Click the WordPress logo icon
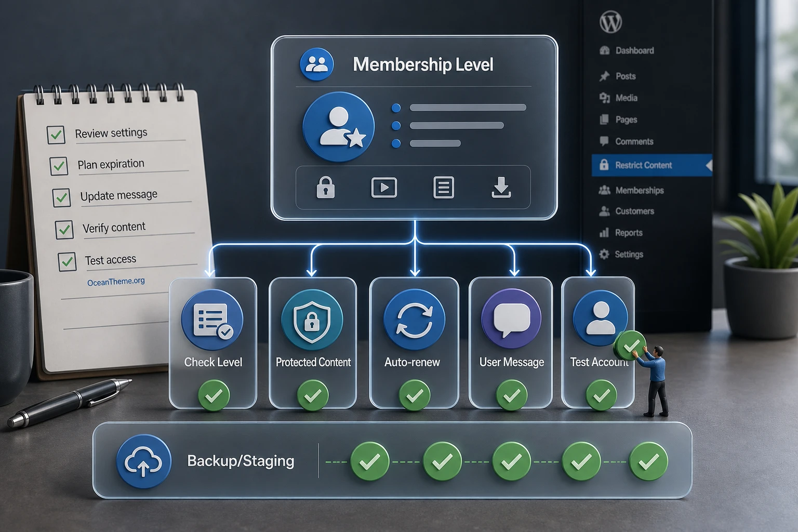The height and width of the screenshot is (532, 798). pos(610,22)
